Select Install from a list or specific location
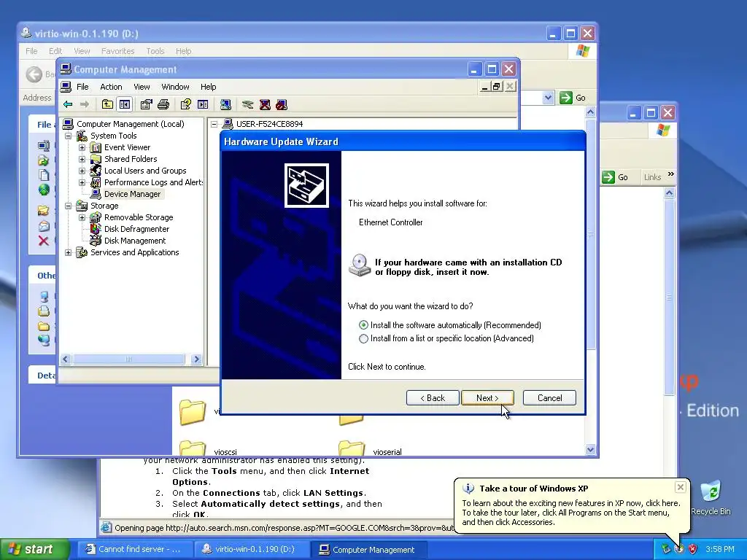The width and height of the screenshot is (747, 560). tap(363, 338)
